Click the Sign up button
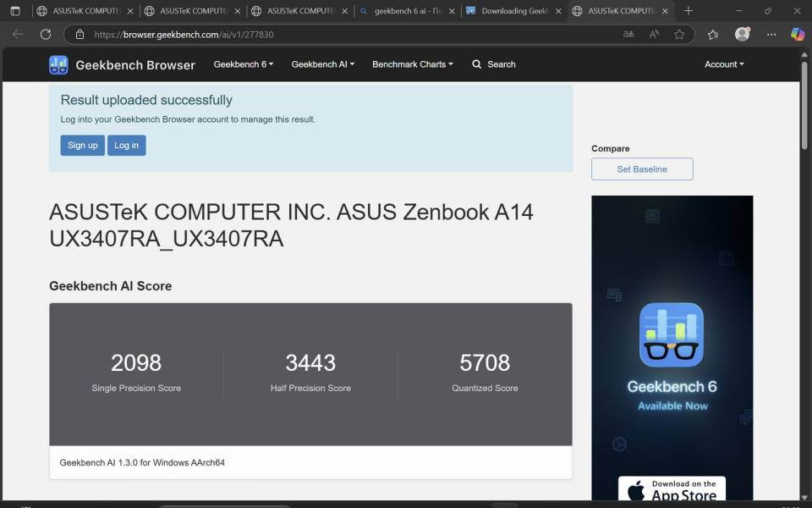The image size is (812, 508). coord(82,145)
